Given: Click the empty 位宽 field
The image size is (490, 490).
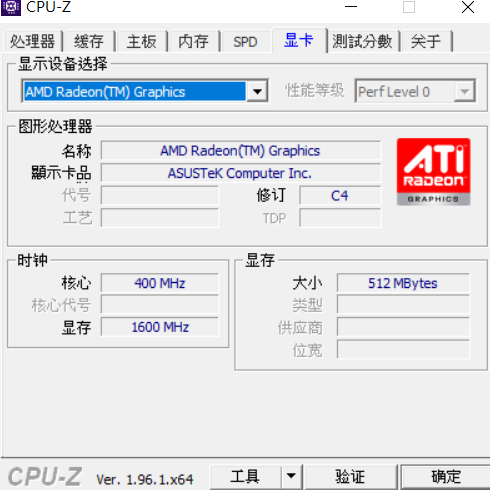Looking at the screenshot, I should coord(403,349).
